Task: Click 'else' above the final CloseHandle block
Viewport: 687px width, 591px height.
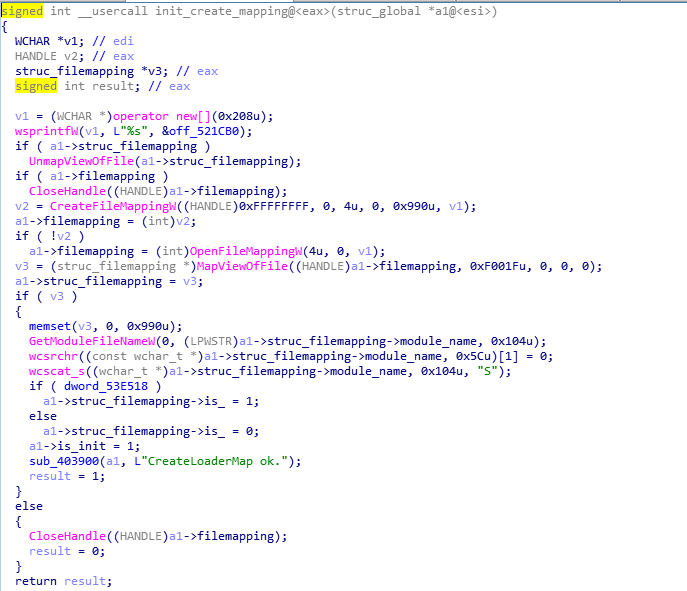Action: pos(29,506)
